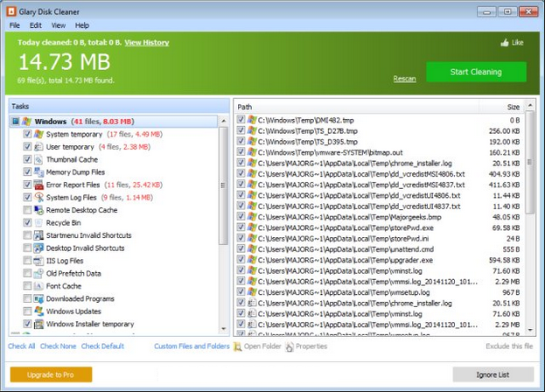The image size is (545, 392).
Task: Open the View History link
Action: 147,43
